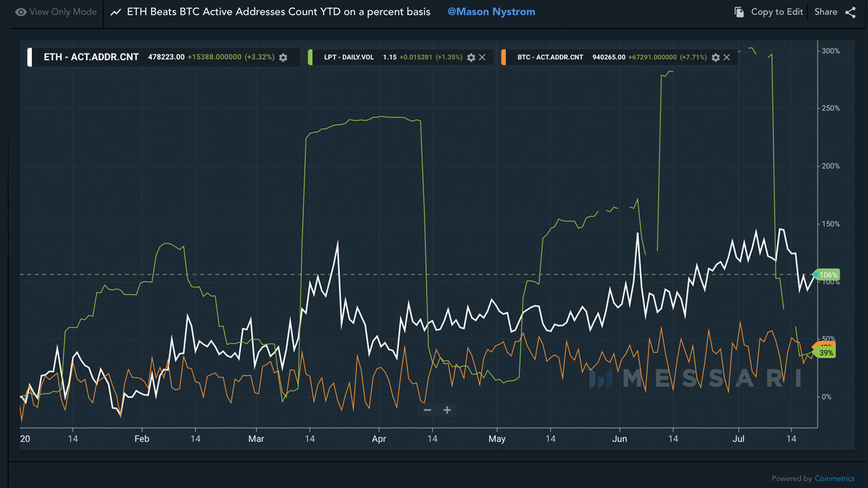Click the 106% price tag on axis
The image size is (868, 488).
pos(827,275)
